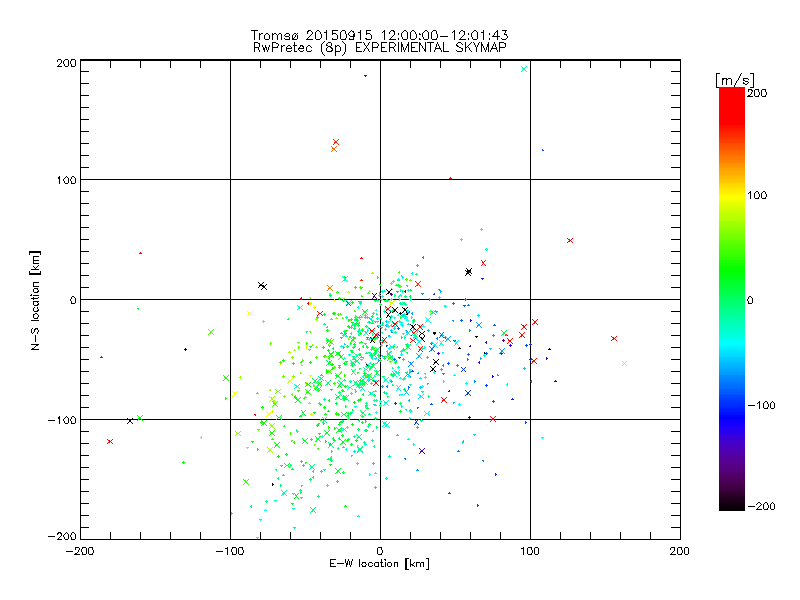Click the black dot at E-W -130 km

(x=185, y=349)
